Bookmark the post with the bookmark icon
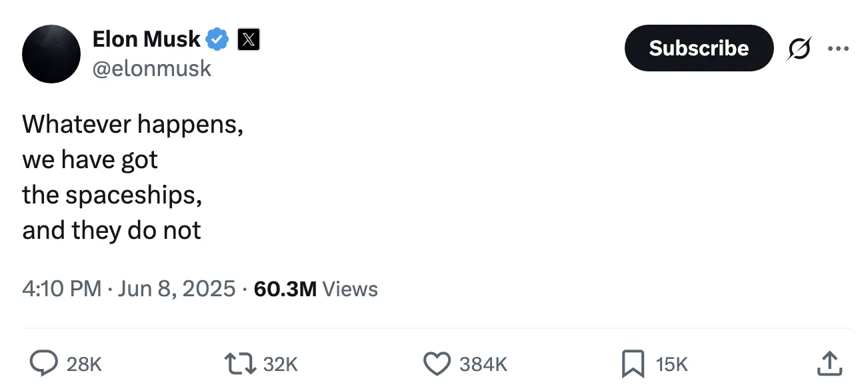The width and height of the screenshot is (868, 391). tap(633, 364)
